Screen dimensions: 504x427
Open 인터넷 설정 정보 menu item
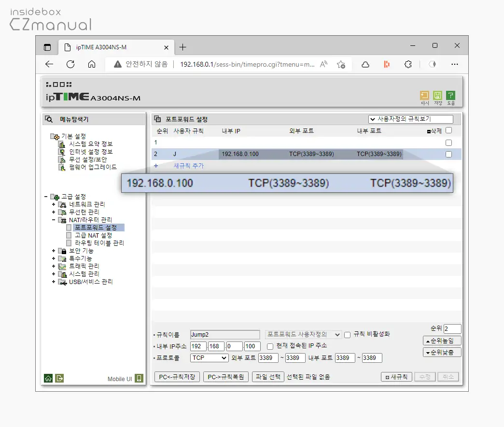91,152
